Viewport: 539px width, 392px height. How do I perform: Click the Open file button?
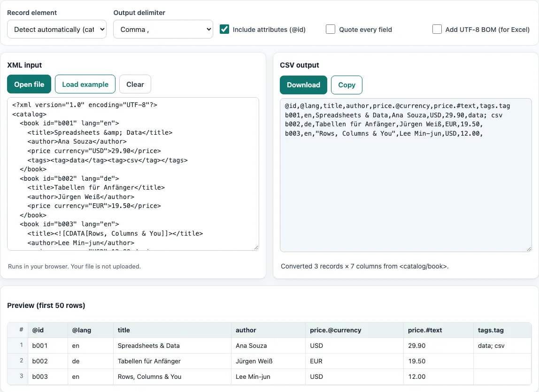point(29,84)
